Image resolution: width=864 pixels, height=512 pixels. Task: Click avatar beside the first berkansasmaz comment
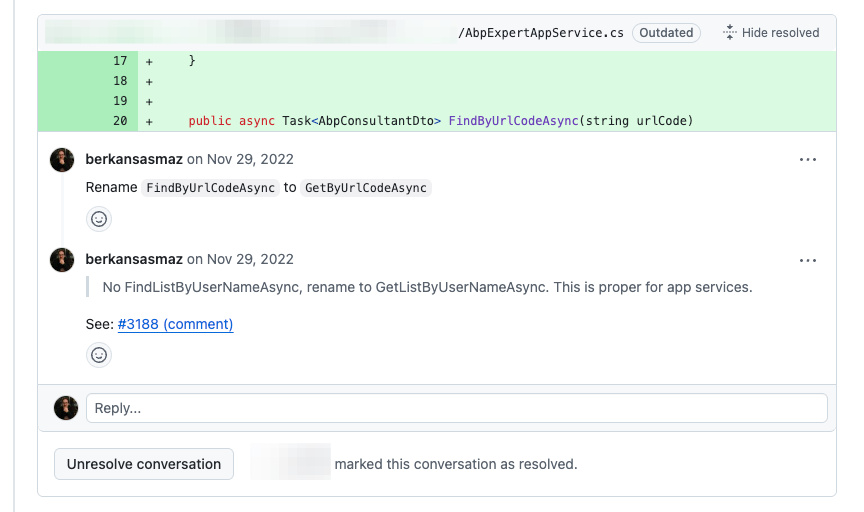pyautogui.click(x=62, y=160)
